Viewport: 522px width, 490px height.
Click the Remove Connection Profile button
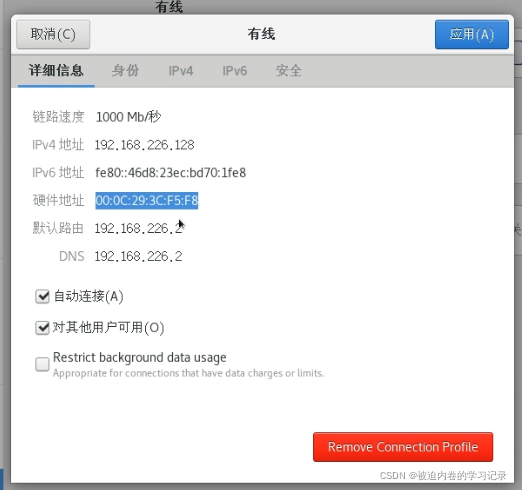(x=403, y=447)
